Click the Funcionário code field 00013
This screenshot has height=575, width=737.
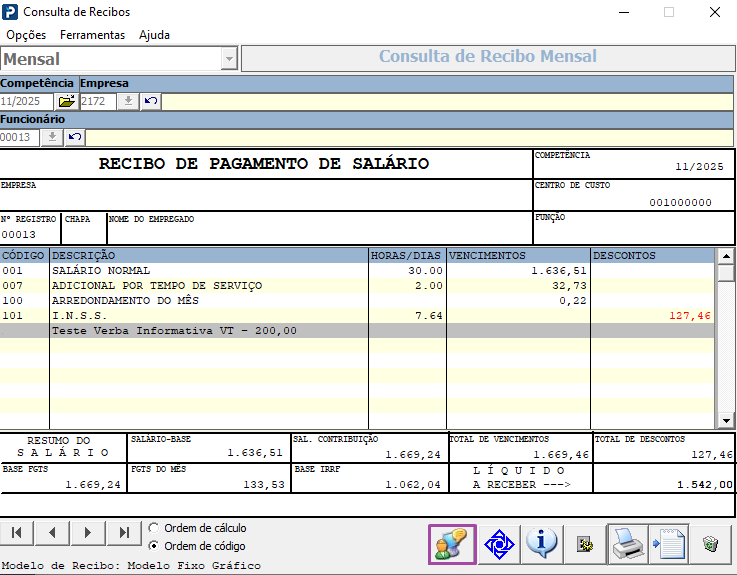click(20, 137)
